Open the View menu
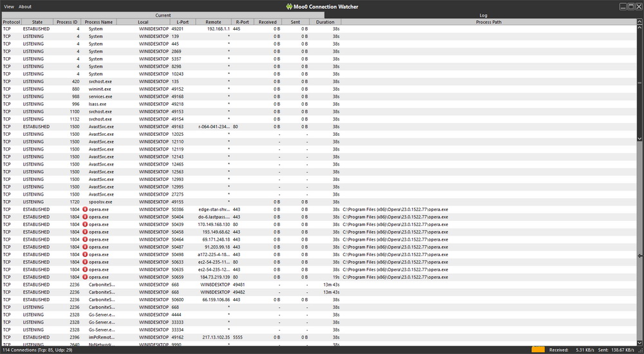Viewport: 644px width, 354px height. pyautogui.click(x=8, y=6)
